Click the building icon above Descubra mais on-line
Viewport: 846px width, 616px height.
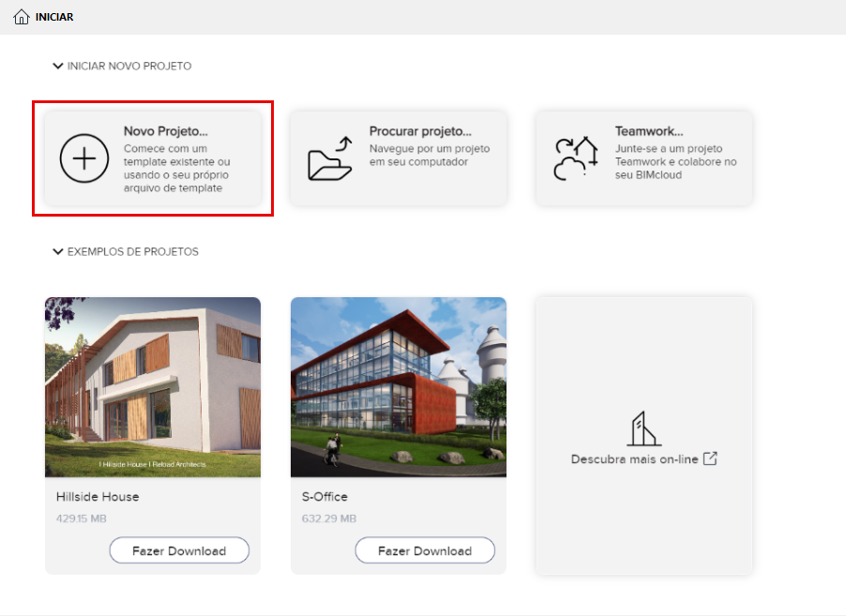(x=643, y=428)
